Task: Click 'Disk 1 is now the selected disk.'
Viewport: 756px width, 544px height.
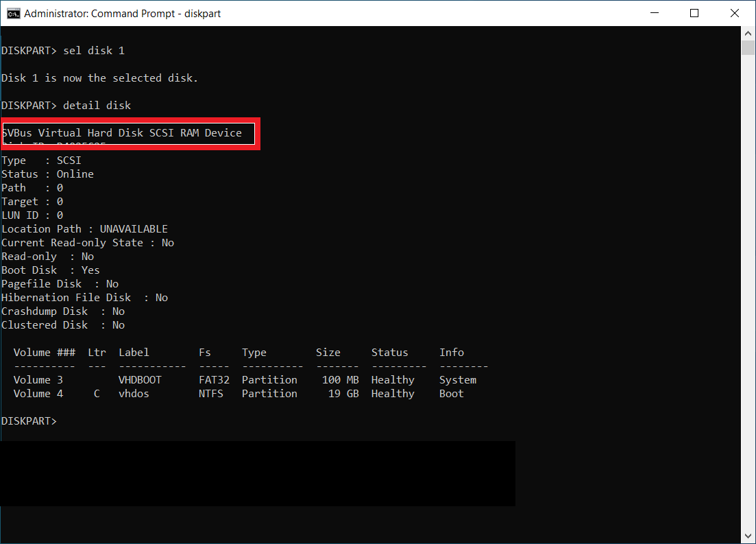Action: point(99,78)
